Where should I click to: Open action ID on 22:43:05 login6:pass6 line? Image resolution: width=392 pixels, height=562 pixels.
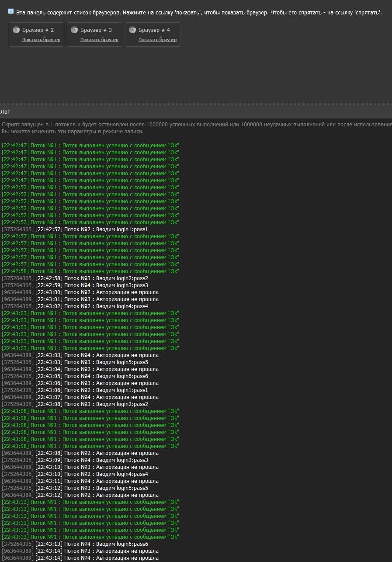(17, 376)
